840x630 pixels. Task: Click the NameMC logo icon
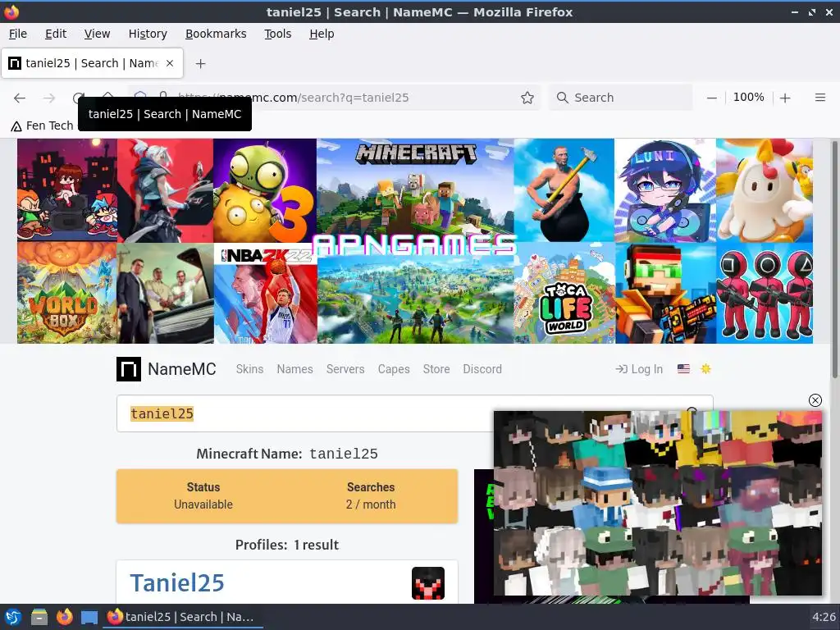pos(129,369)
